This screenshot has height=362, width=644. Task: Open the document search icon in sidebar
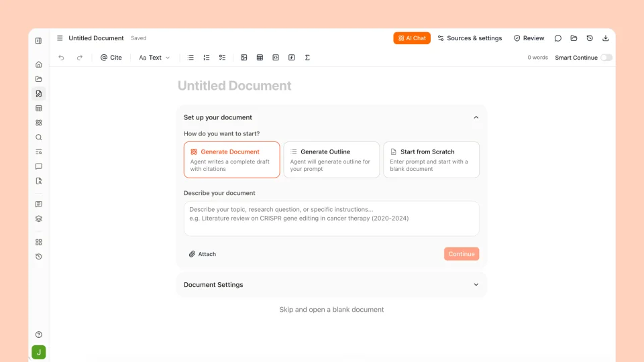pos(39,181)
